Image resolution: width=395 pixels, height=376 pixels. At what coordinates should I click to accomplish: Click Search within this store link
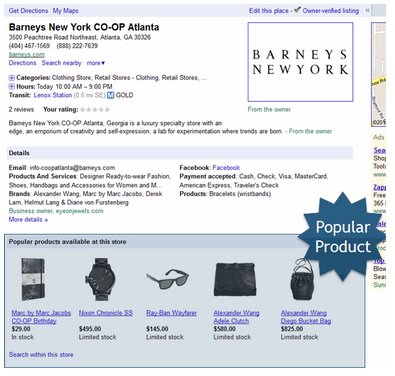(41, 355)
